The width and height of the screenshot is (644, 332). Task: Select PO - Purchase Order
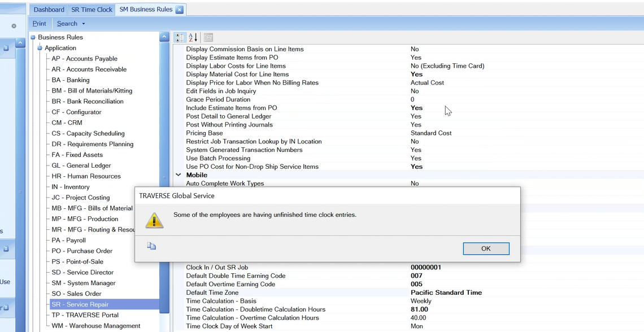(82, 251)
